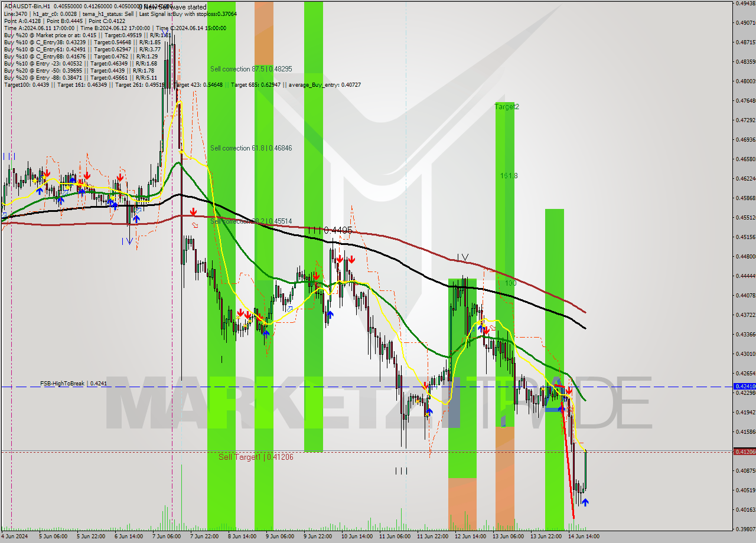Click the 0.48000 price axis value
Screen dimensions: 756x543
745,81
